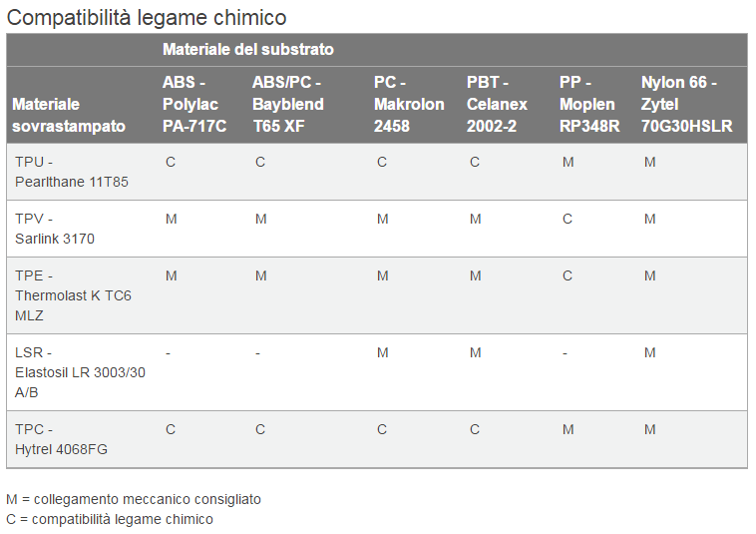Select the 'LSR - Elastosil LR 3003/30 A/B' label

[x=80, y=372]
